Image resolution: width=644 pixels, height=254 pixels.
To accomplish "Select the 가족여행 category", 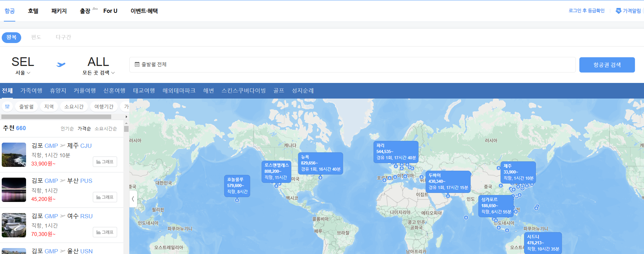I will click(x=31, y=91).
